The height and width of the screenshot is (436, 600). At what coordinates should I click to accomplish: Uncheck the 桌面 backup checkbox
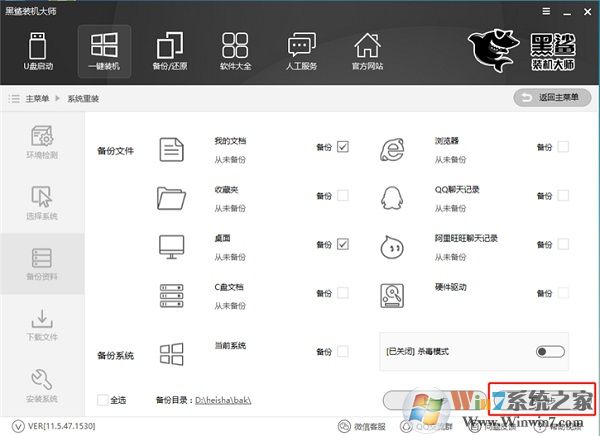342,244
